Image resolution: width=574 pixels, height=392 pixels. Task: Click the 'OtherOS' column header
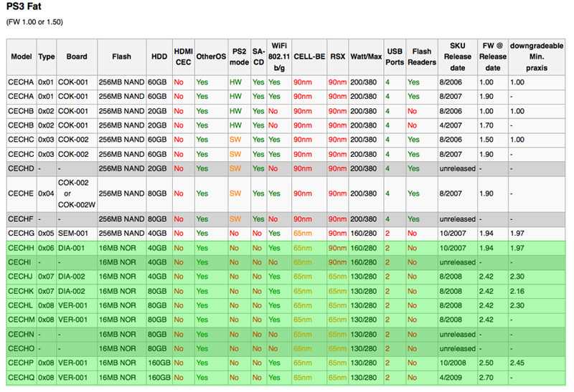pyautogui.click(x=211, y=57)
